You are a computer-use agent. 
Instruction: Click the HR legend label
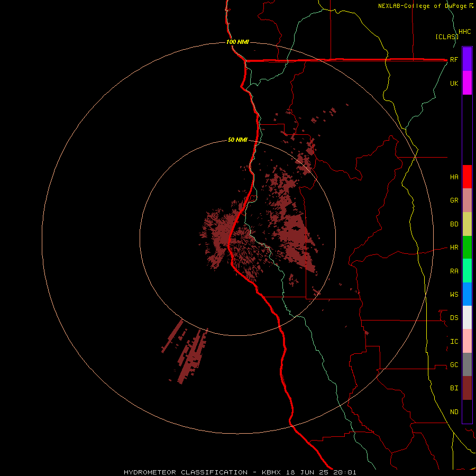click(x=454, y=248)
